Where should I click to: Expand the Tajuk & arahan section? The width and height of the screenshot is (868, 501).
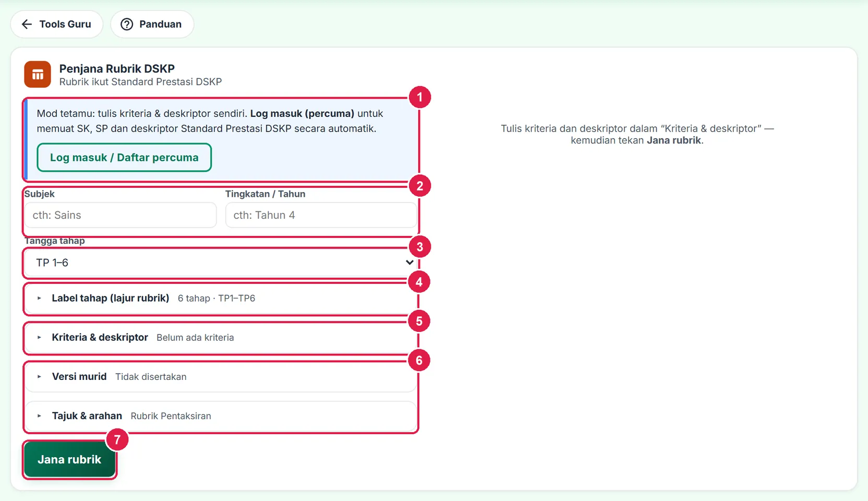(x=221, y=416)
